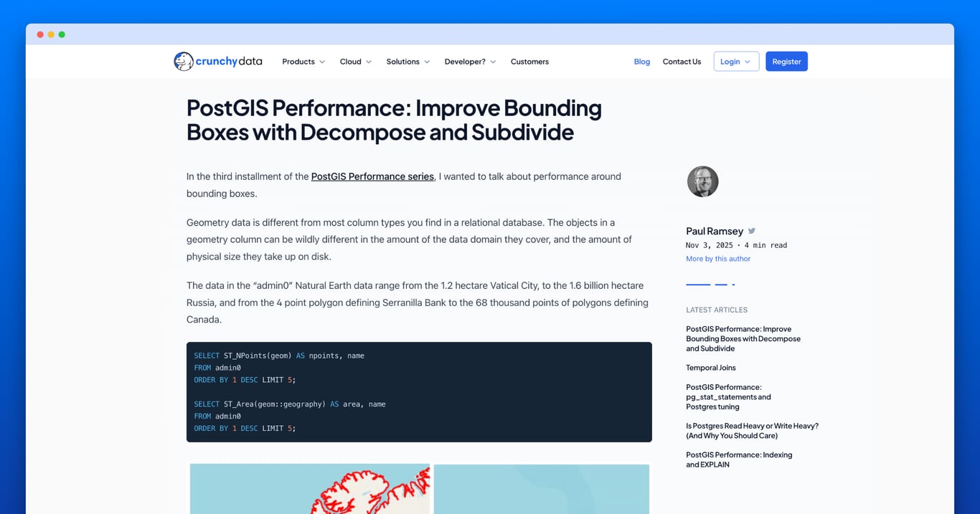Click the LATEST ARTICLES sidebar heading

(x=717, y=310)
